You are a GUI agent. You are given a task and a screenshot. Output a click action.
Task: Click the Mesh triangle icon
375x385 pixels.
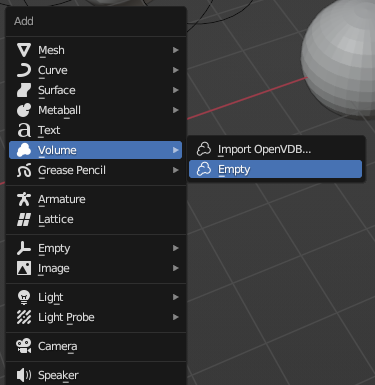tap(24, 50)
